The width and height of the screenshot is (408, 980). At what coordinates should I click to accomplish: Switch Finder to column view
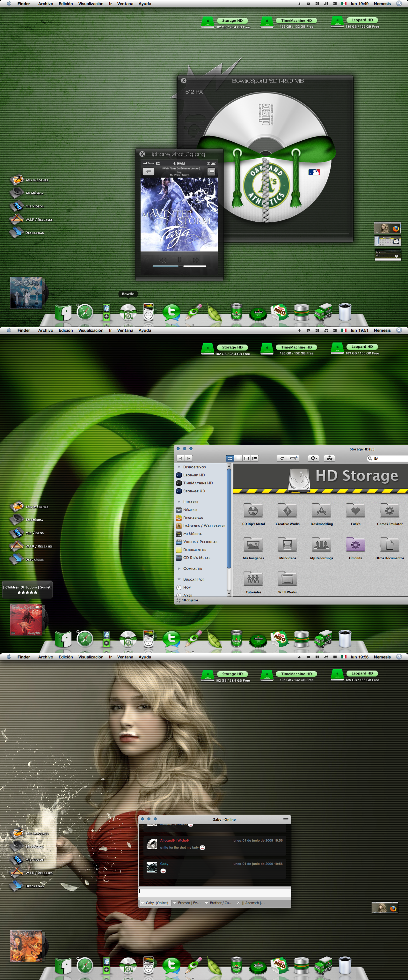[x=246, y=458]
